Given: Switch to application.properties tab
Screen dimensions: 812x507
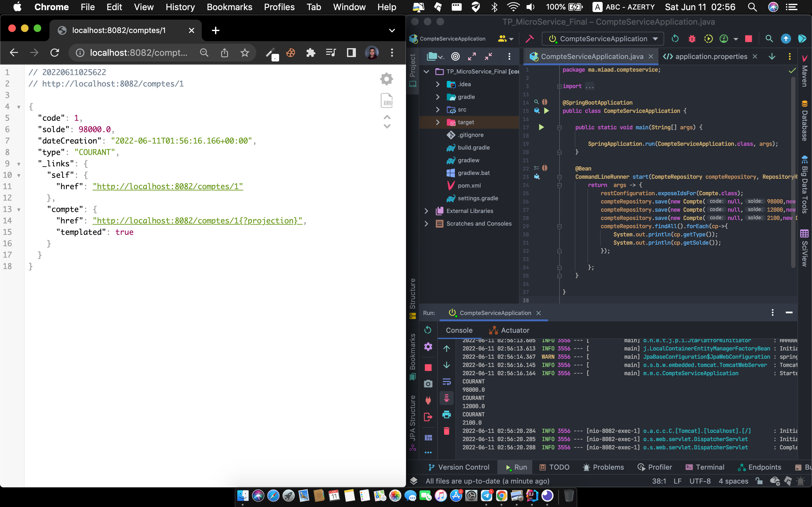Looking at the screenshot, I should click(x=711, y=56).
